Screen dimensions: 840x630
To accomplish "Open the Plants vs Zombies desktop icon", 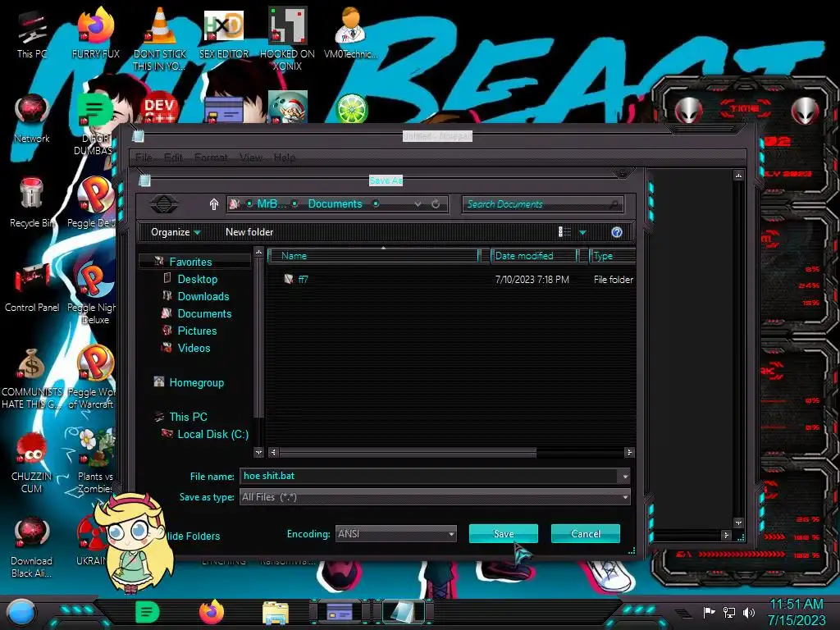I will point(95,461).
